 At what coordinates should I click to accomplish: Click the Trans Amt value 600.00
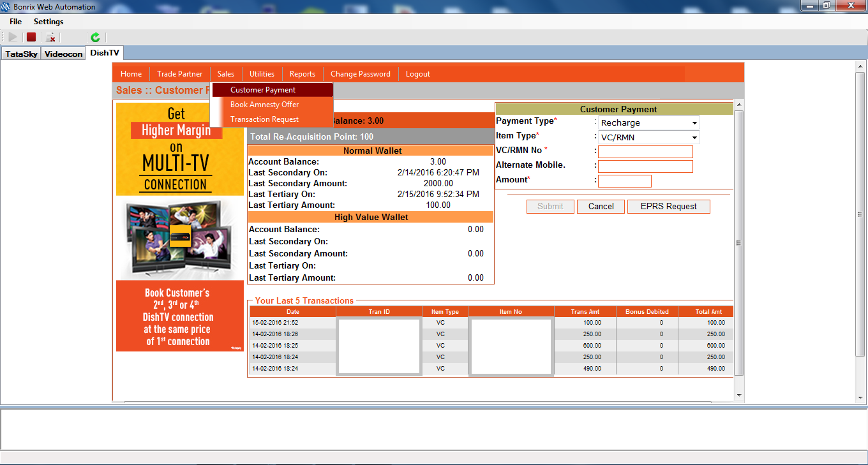pyautogui.click(x=592, y=346)
